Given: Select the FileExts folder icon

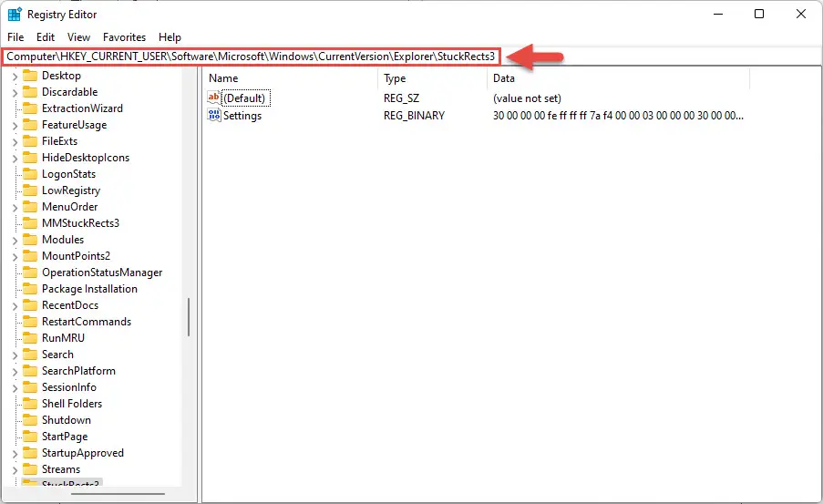Looking at the screenshot, I should [x=30, y=141].
